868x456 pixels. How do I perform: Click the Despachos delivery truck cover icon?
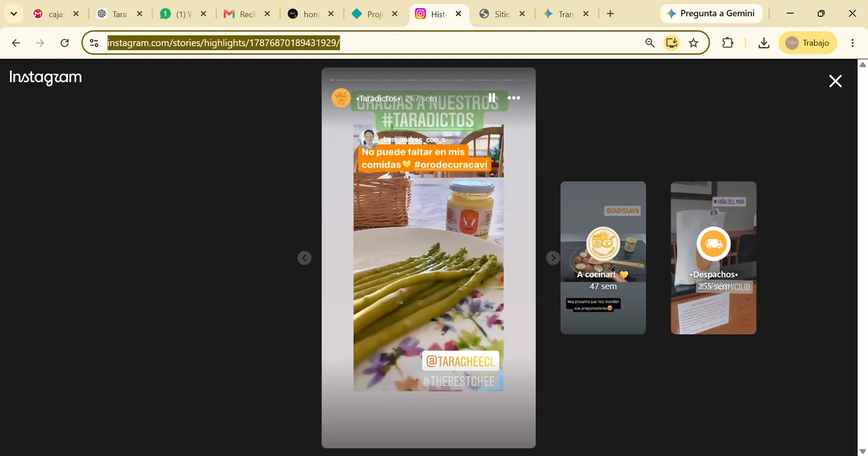713,244
